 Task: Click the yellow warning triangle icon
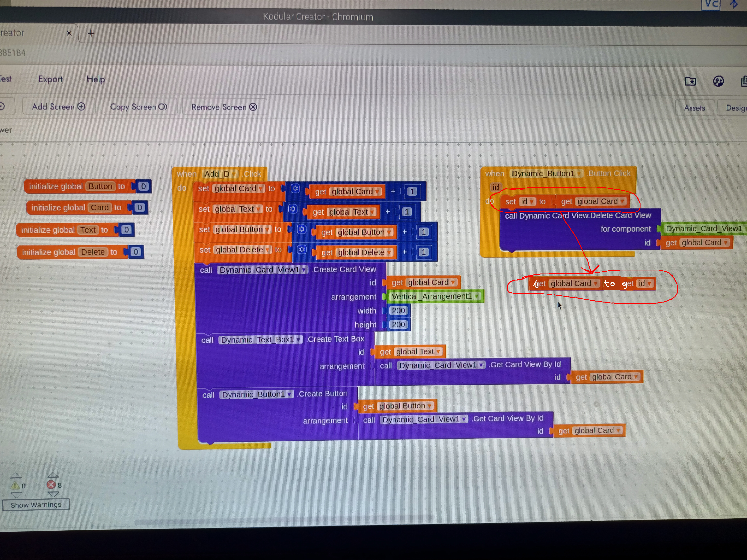pyautogui.click(x=15, y=485)
